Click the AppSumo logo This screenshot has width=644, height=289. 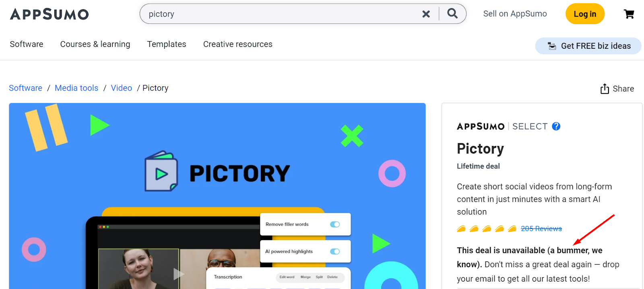tap(49, 14)
